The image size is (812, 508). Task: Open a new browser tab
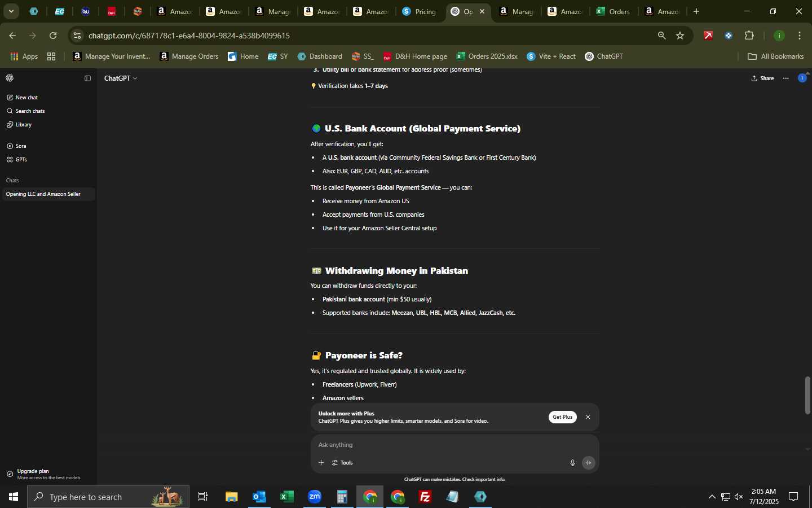click(x=696, y=11)
